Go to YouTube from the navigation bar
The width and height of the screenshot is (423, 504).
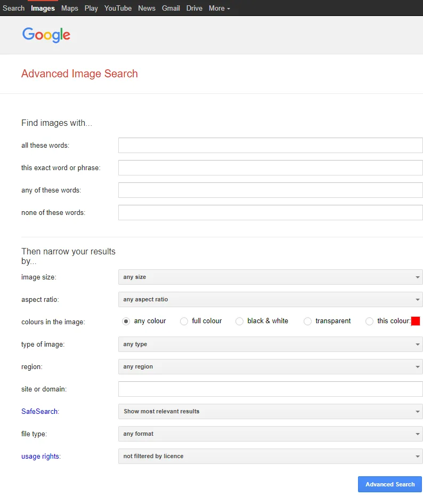(118, 8)
